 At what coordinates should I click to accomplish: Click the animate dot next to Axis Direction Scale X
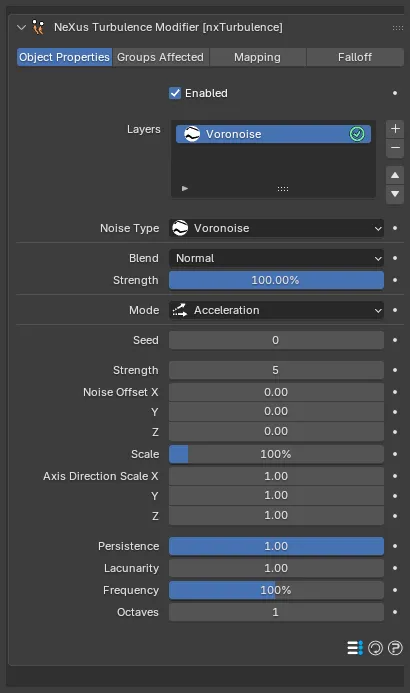coord(395,476)
